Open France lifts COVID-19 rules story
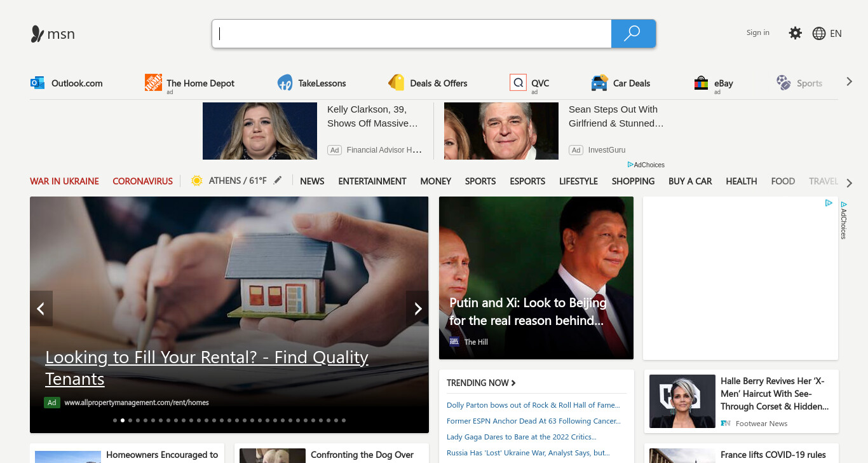Image resolution: width=868 pixels, height=463 pixels. 773,455
